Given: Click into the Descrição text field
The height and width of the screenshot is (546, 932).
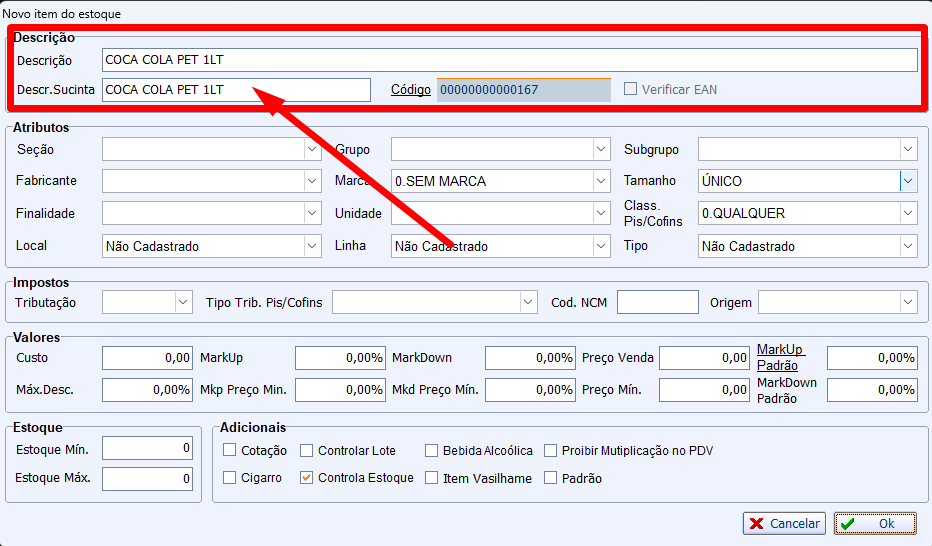Looking at the screenshot, I should pyautogui.click(x=510, y=59).
